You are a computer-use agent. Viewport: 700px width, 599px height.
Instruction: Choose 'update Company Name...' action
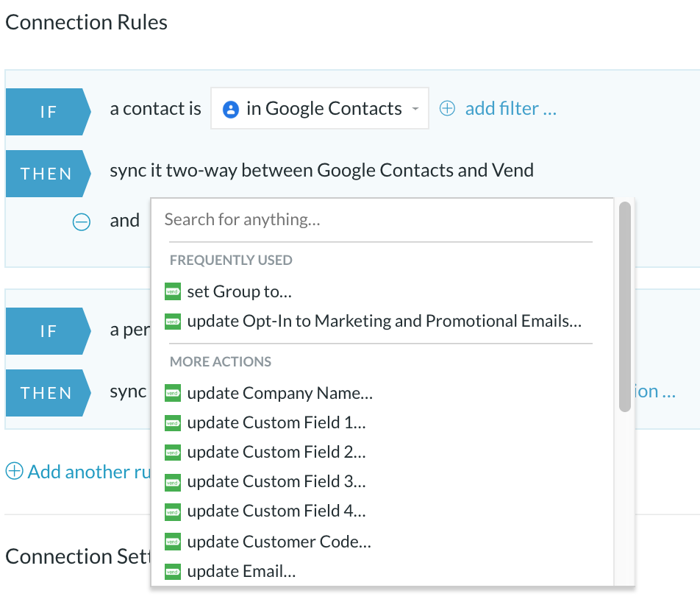click(280, 393)
